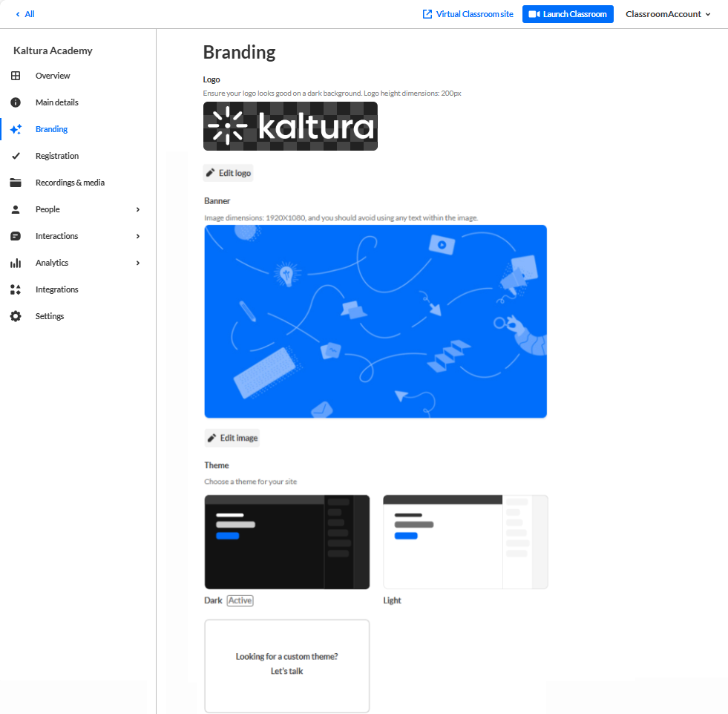Click the Analytics bar chart icon

click(x=16, y=263)
